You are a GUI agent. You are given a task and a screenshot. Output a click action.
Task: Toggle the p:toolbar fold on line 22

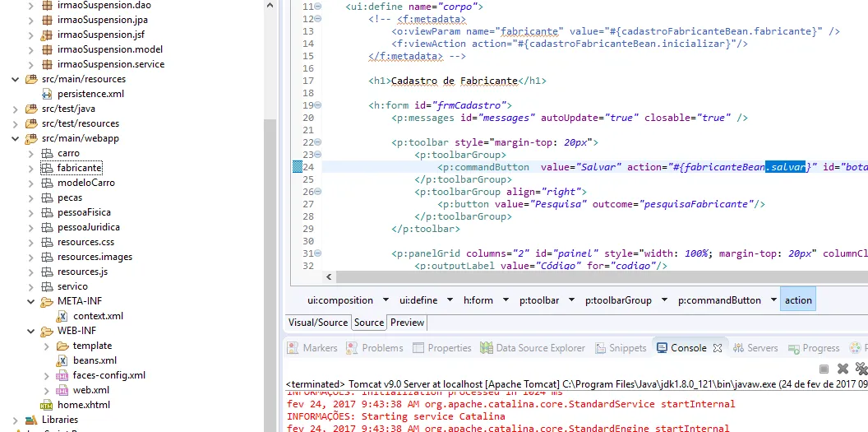coord(318,142)
